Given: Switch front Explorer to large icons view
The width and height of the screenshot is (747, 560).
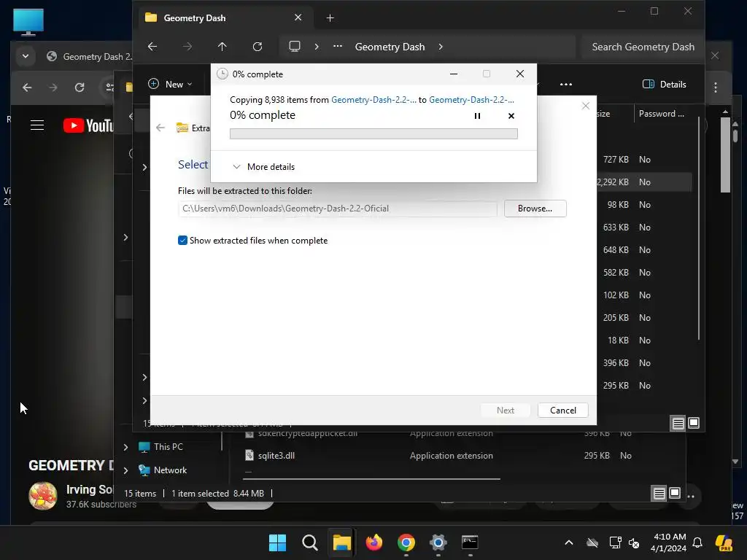Looking at the screenshot, I should click(694, 423).
